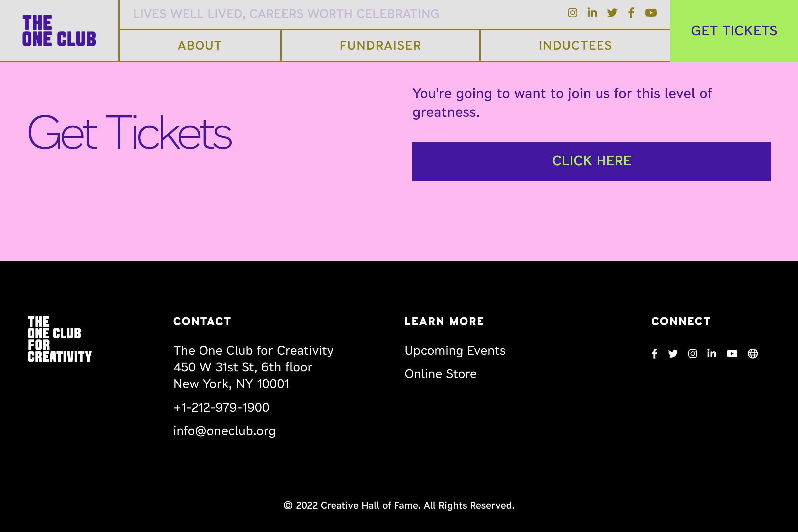Click Facebook icon under Connect

point(654,354)
